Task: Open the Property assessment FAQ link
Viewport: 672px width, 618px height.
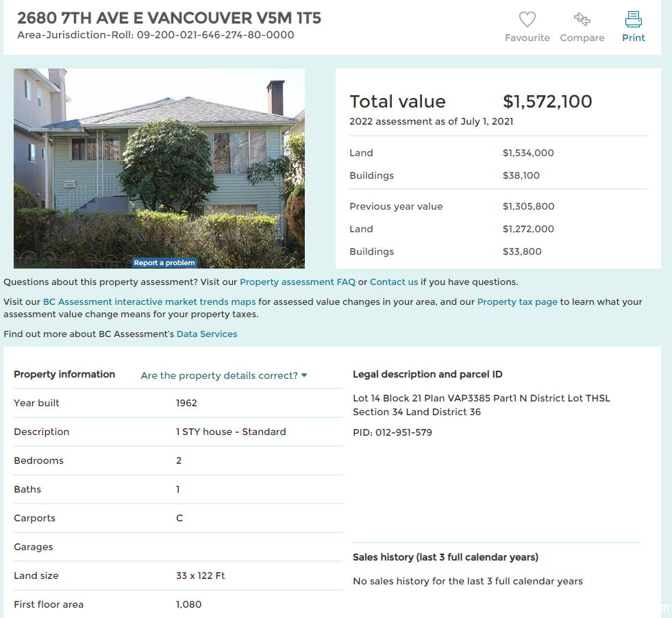Action: 297,282
